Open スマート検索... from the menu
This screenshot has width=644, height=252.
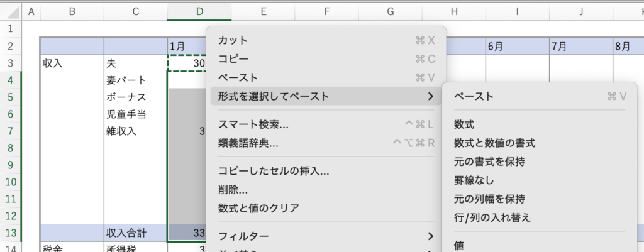[x=253, y=124]
